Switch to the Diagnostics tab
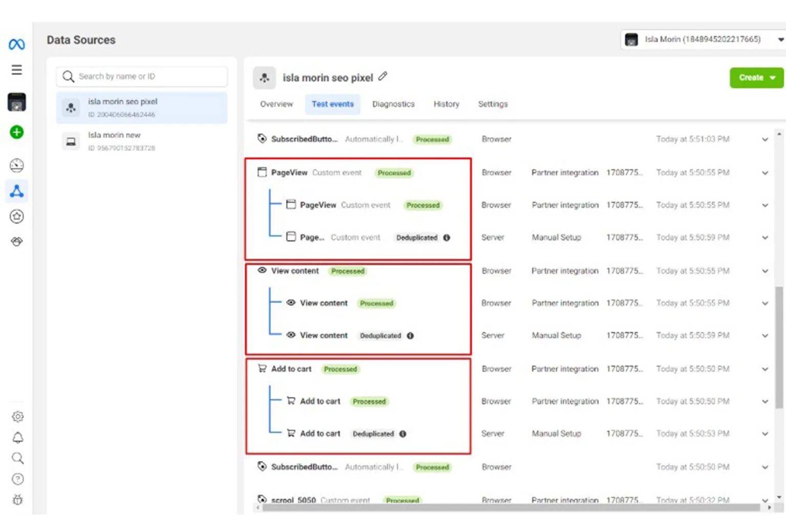The image size is (786, 532). (394, 104)
